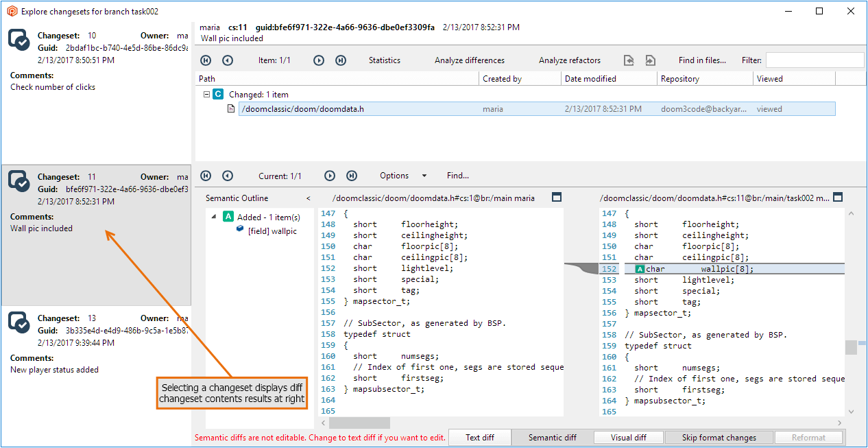Click changeset 11 checkmark icon
Image resolution: width=868 pixels, height=448 pixels.
19,181
